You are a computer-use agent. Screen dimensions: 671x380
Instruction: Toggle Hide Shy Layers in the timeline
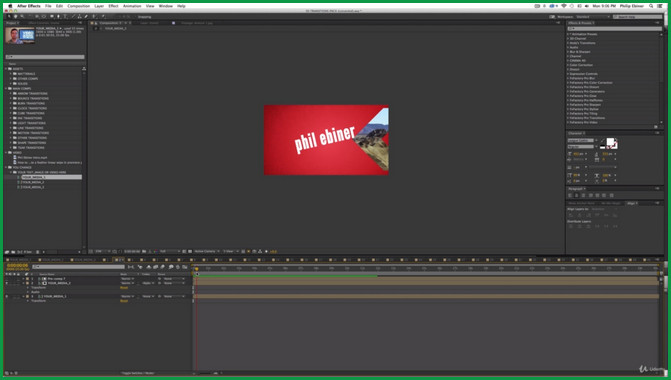pos(148,267)
